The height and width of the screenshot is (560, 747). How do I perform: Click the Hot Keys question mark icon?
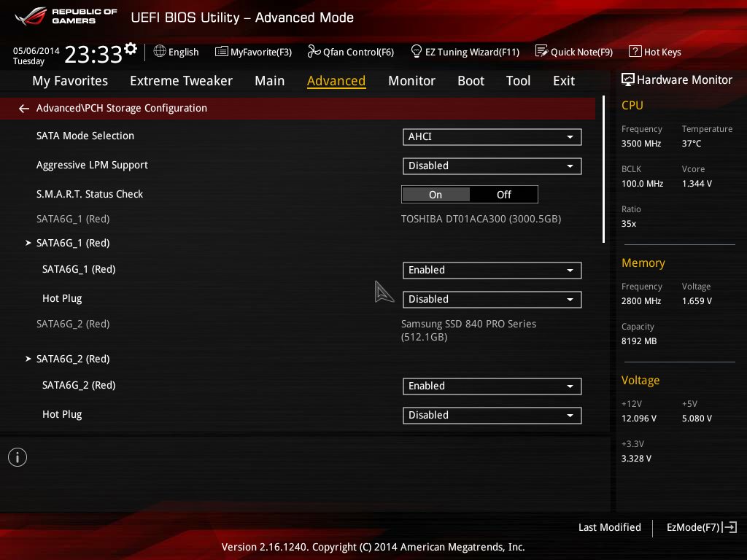pos(635,52)
